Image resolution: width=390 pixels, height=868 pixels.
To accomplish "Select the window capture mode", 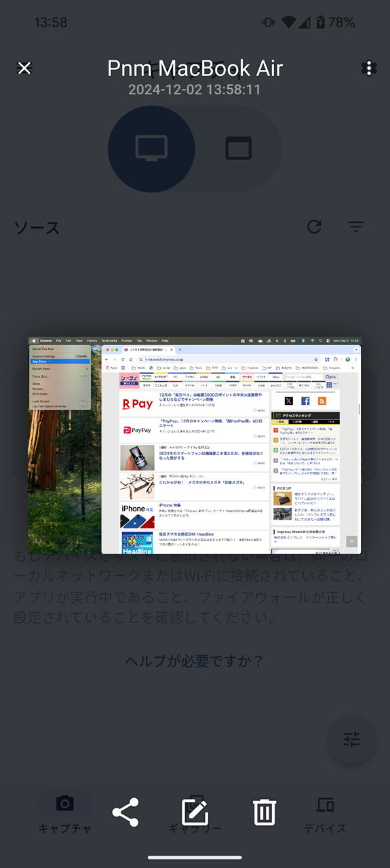I will 239,149.
